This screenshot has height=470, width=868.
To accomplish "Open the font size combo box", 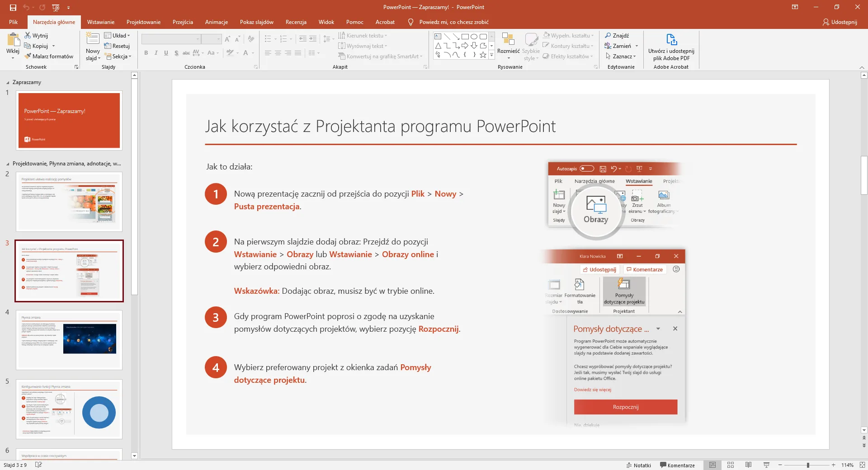I will [x=212, y=39].
